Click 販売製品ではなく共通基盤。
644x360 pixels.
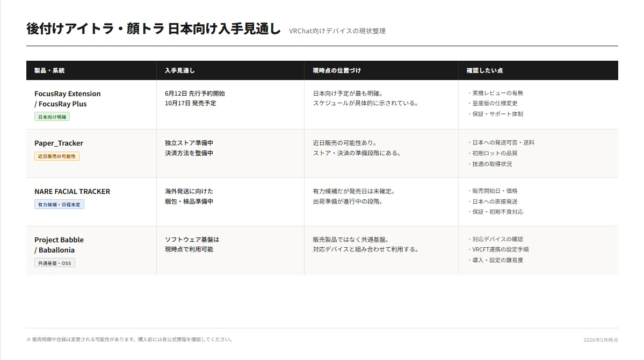[352, 239]
